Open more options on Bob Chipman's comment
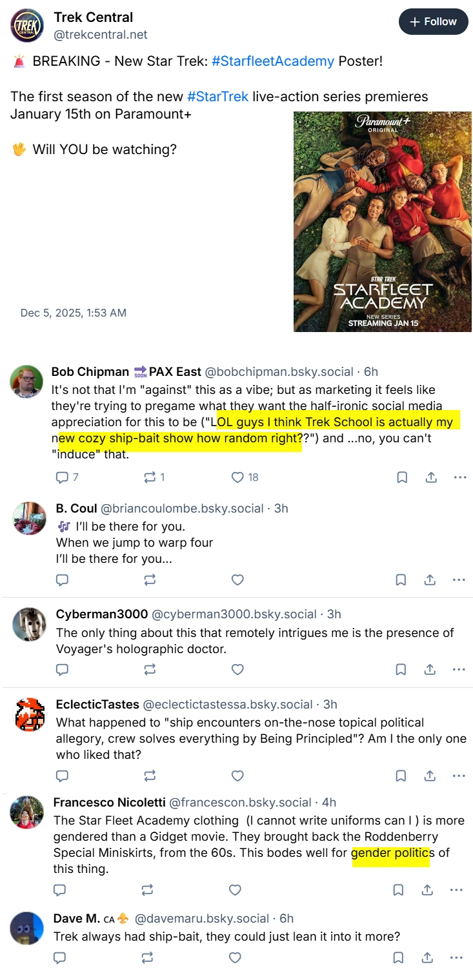The width and height of the screenshot is (473, 980). click(459, 477)
